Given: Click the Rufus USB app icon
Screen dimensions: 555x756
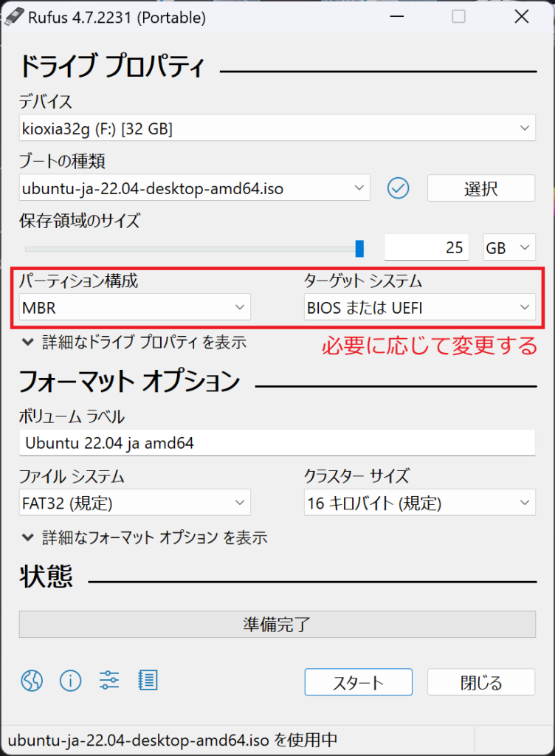Looking at the screenshot, I should (13, 17).
